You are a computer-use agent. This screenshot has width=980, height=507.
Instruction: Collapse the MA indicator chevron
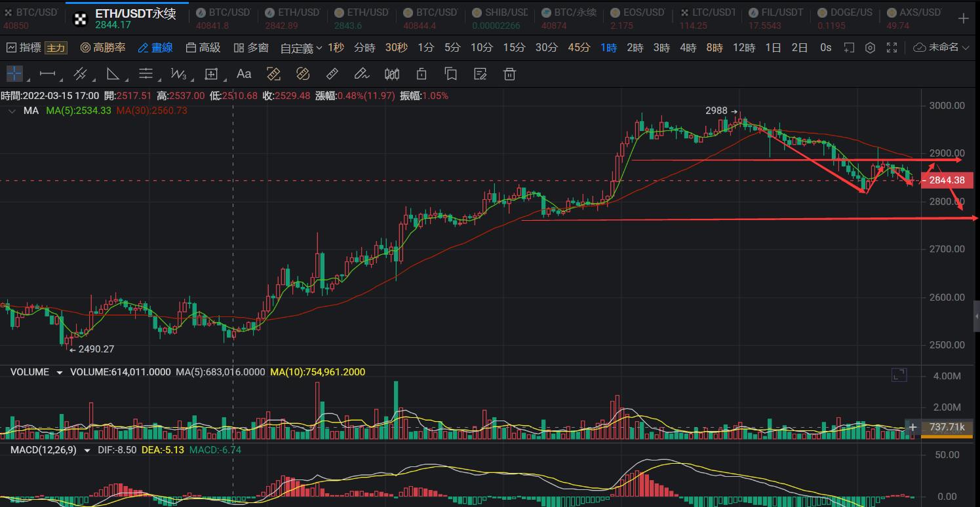point(11,111)
